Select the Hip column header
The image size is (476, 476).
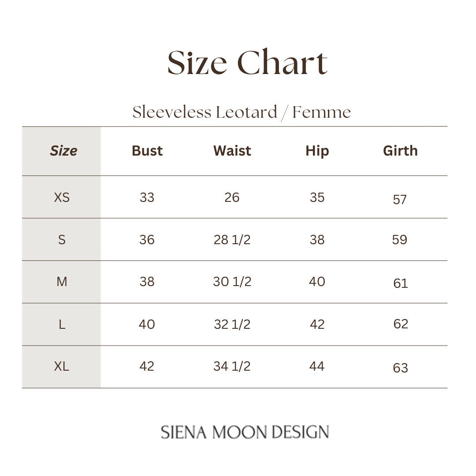317,151
